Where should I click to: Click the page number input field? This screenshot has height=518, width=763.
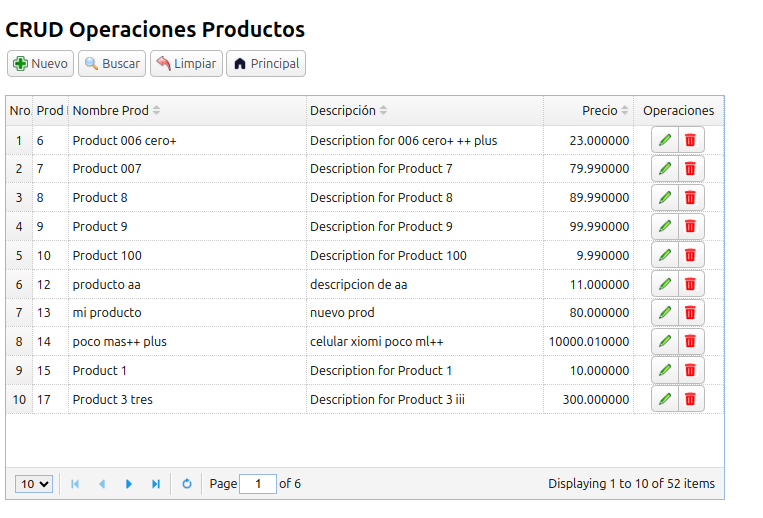(258, 484)
